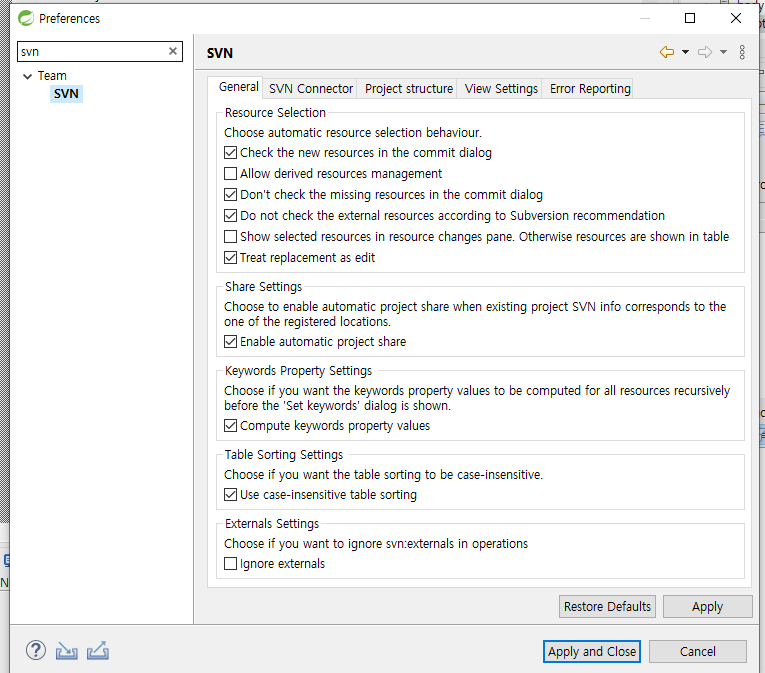The image size is (765, 673).
Task: Click the Apply button
Action: (707, 607)
